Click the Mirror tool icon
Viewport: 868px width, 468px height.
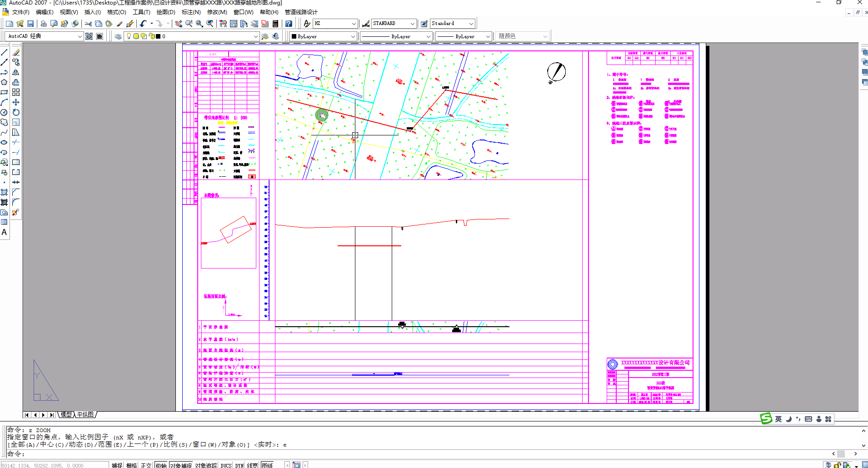point(16,72)
